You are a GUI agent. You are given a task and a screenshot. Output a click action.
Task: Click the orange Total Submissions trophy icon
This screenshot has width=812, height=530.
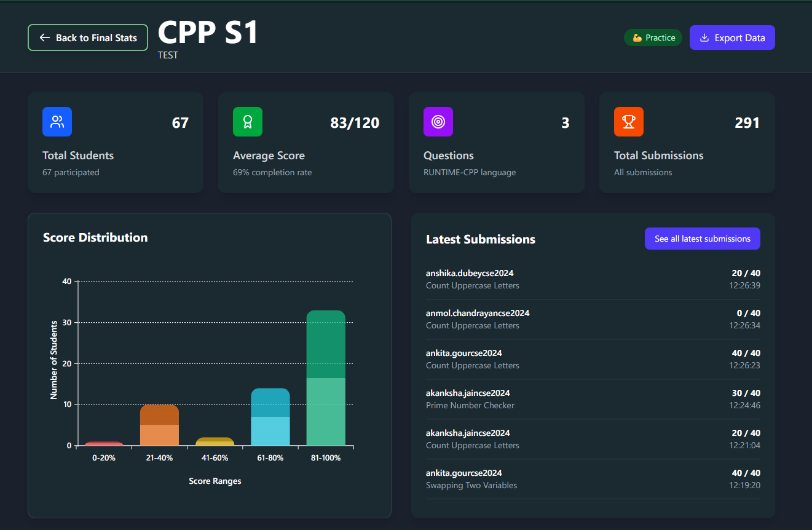[x=629, y=122]
